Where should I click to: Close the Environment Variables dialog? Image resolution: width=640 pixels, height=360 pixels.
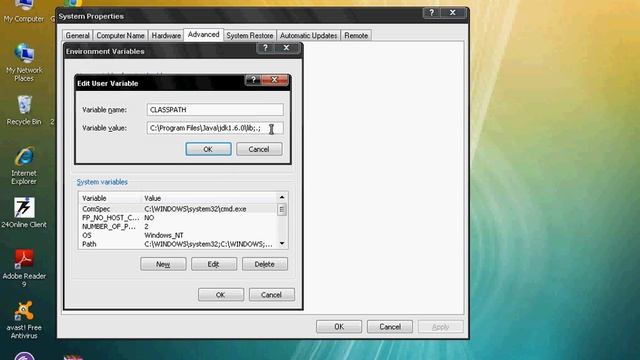(x=287, y=48)
